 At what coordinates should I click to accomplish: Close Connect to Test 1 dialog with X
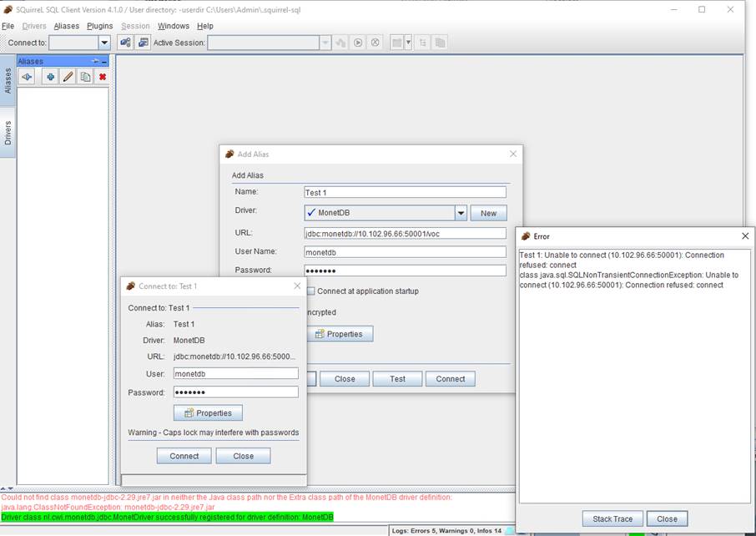(297, 286)
